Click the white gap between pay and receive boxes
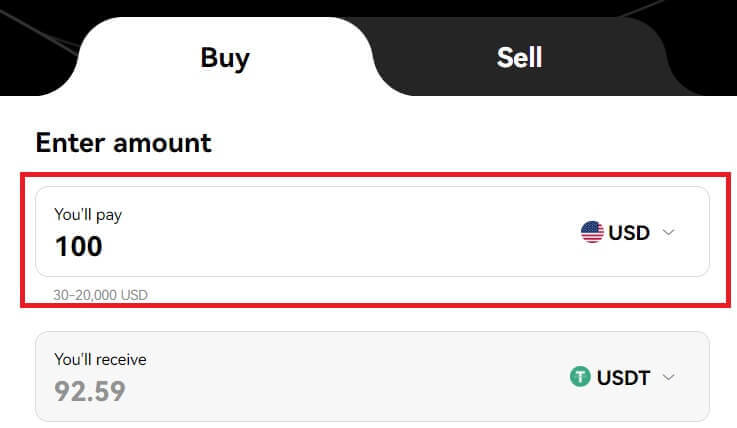 point(370,319)
